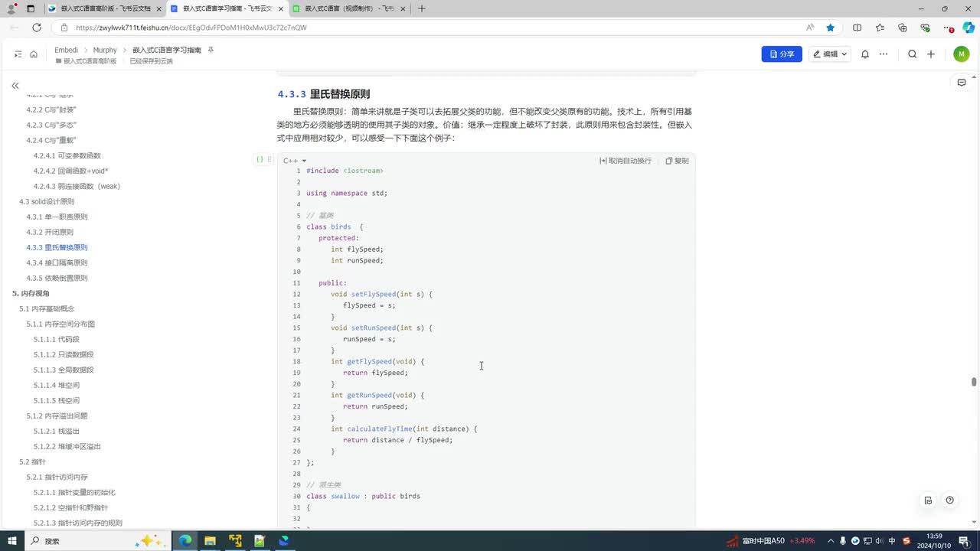This screenshot has width=980, height=551.
Task: Close the 嵌入式C语言高阶版 tab
Action: (158, 8)
